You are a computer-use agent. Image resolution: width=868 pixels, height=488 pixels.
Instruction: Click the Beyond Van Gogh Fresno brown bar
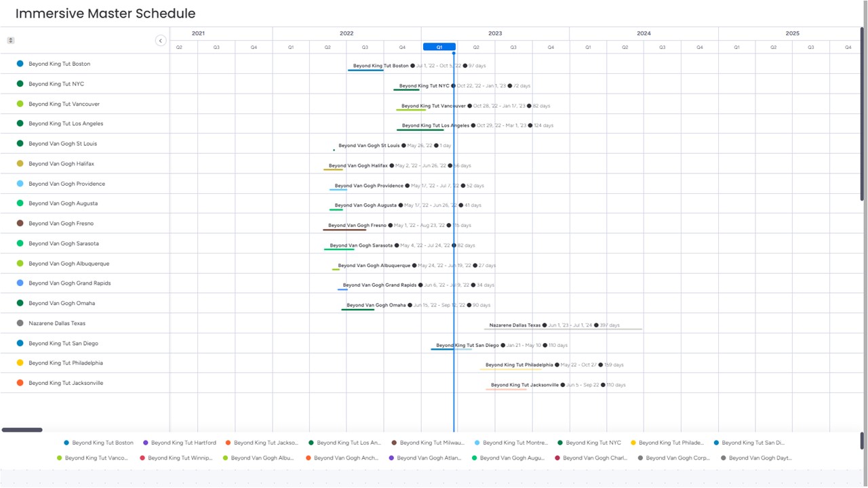coord(344,230)
